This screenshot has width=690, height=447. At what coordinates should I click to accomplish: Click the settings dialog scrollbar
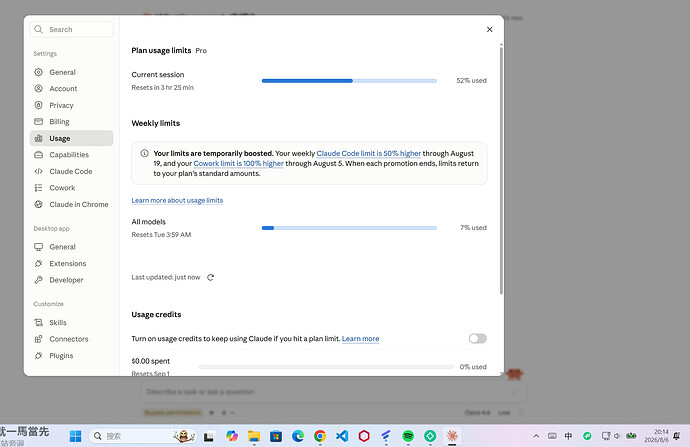click(501, 171)
